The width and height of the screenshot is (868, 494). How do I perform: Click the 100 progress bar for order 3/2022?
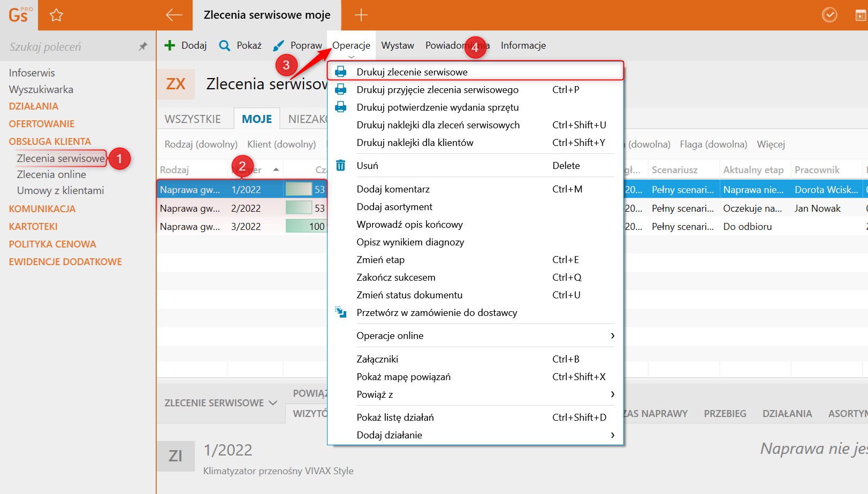click(x=306, y=226)
